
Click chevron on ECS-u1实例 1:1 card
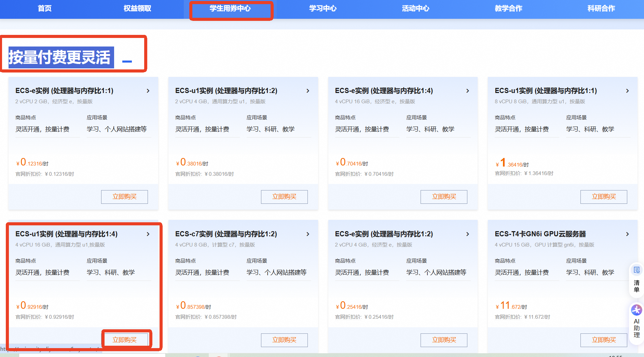628,91
